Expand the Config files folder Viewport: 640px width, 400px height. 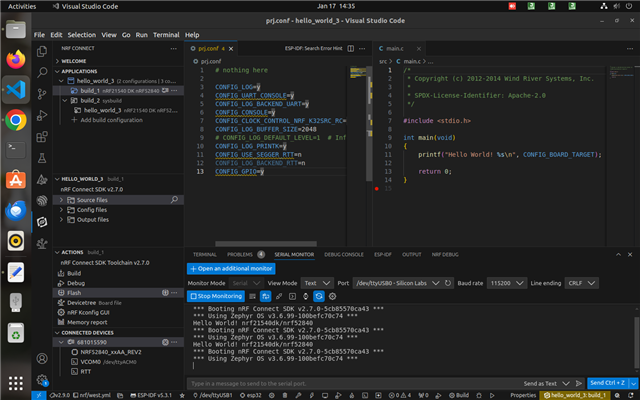click(x=118, y=210)
